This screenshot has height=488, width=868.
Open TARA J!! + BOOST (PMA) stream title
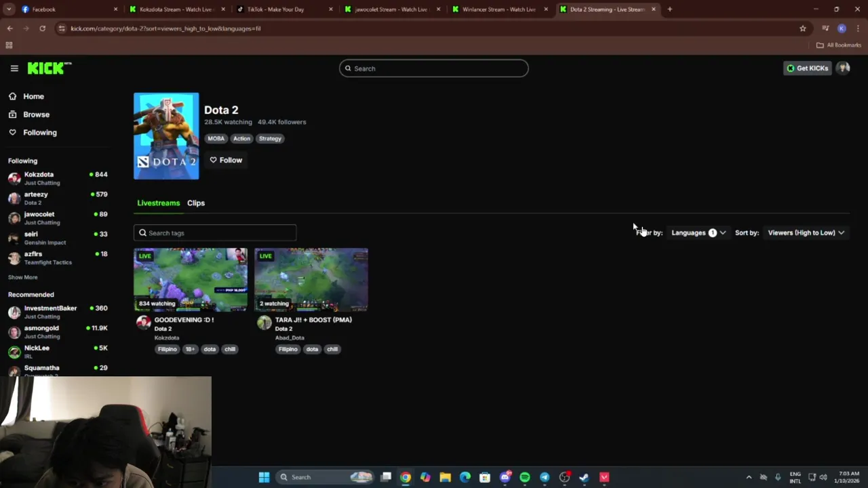pos(313,320)
